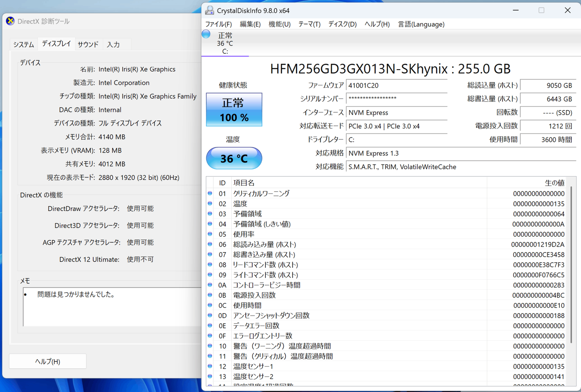Click status dot of 警告（クリティカル）温度超過時間 row
The image size is (581, 392).
210,356
